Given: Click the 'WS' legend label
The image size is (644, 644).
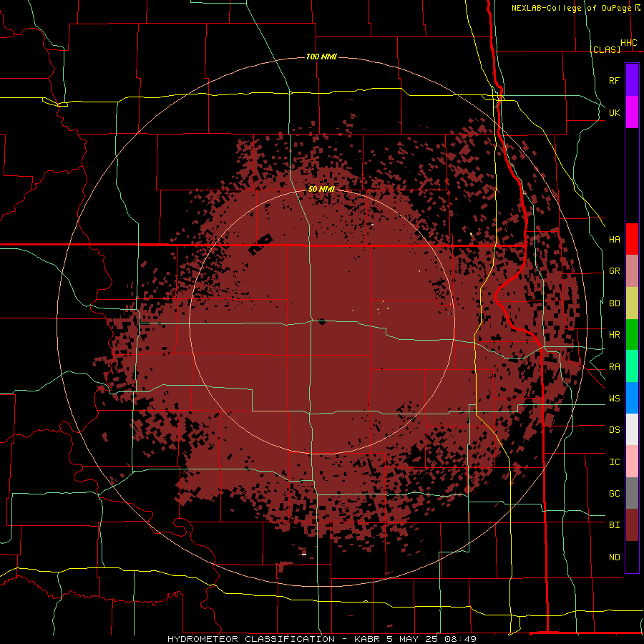Looking at the screenshot, I should coord(614,399).
